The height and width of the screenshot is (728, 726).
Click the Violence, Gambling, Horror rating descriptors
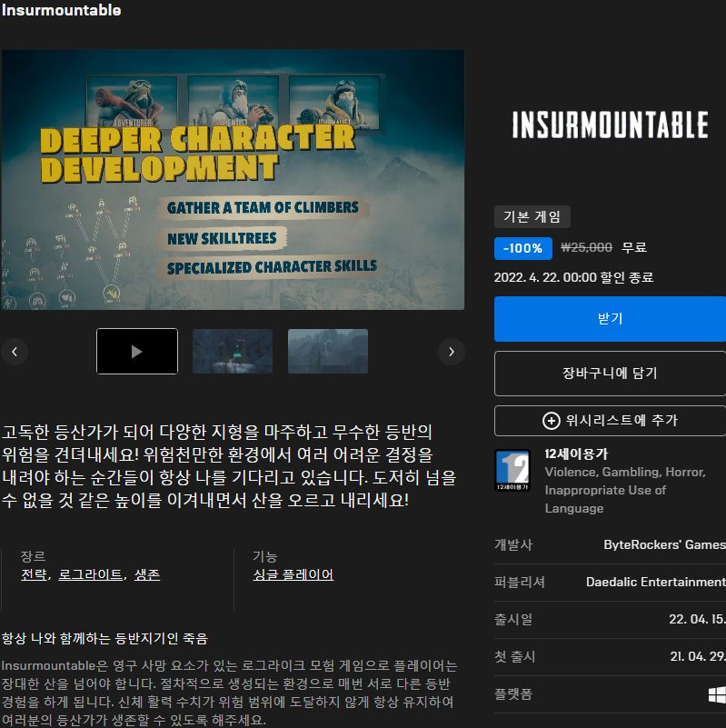[x=625, y=490]
